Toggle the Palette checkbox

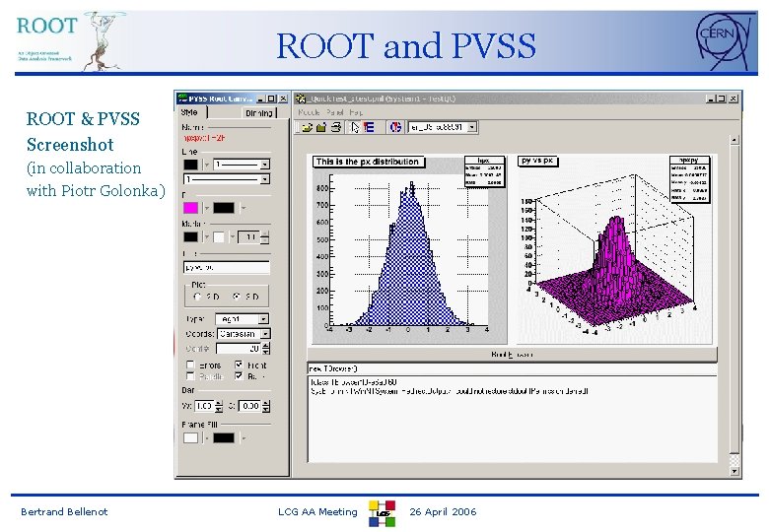coord(190,376)
